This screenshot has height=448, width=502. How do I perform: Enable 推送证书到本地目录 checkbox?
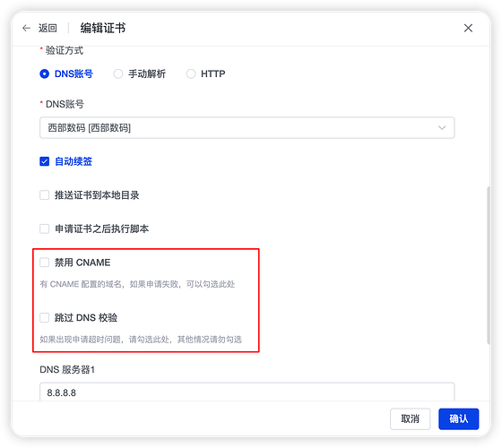(x=45, y=195)
